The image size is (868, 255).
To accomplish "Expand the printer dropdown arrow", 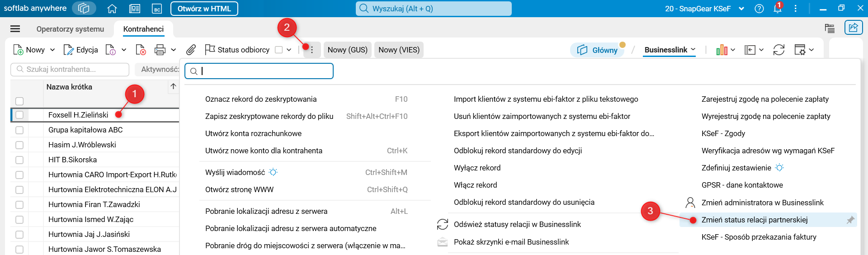I will (173, 50).
